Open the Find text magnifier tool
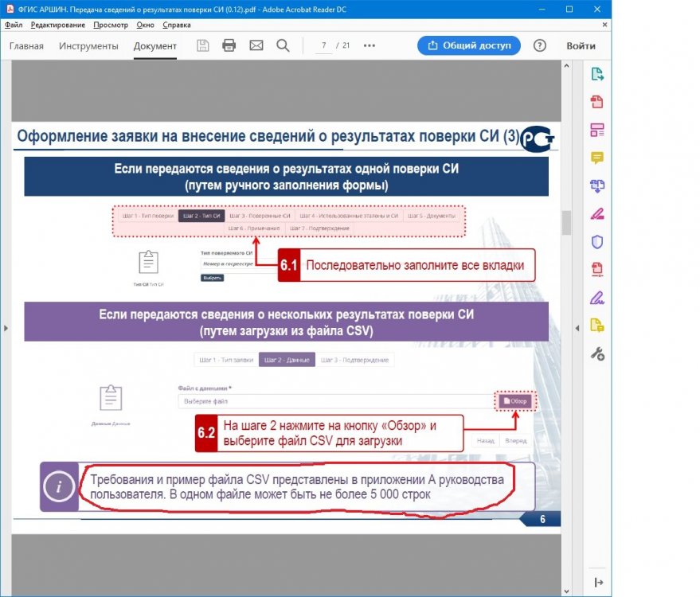 283,45
